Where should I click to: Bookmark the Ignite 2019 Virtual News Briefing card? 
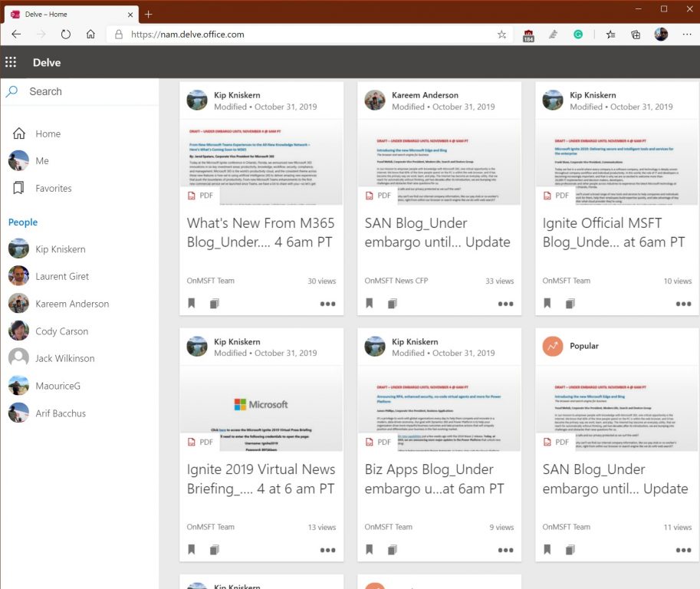tap(192, 549)
